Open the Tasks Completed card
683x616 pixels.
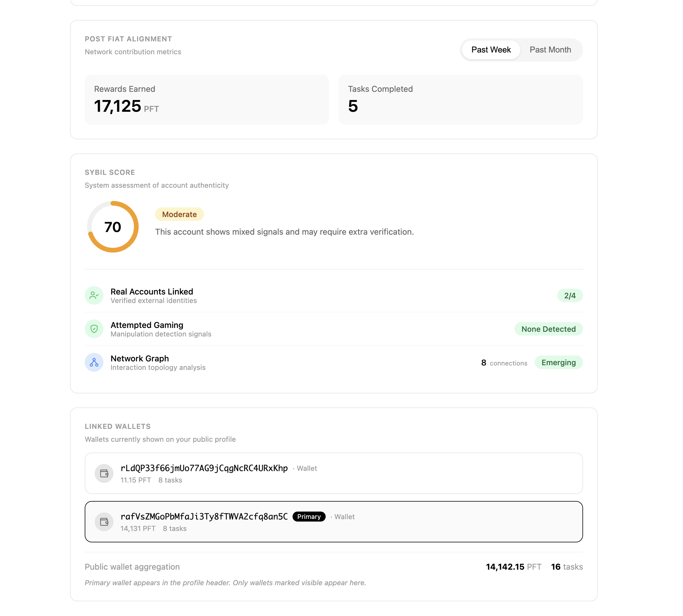461,99
